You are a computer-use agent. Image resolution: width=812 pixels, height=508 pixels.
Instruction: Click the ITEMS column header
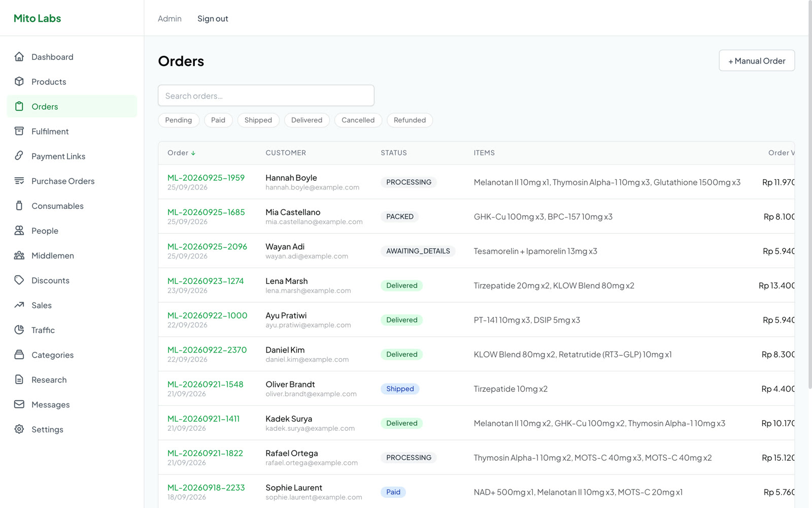point(484,153)
